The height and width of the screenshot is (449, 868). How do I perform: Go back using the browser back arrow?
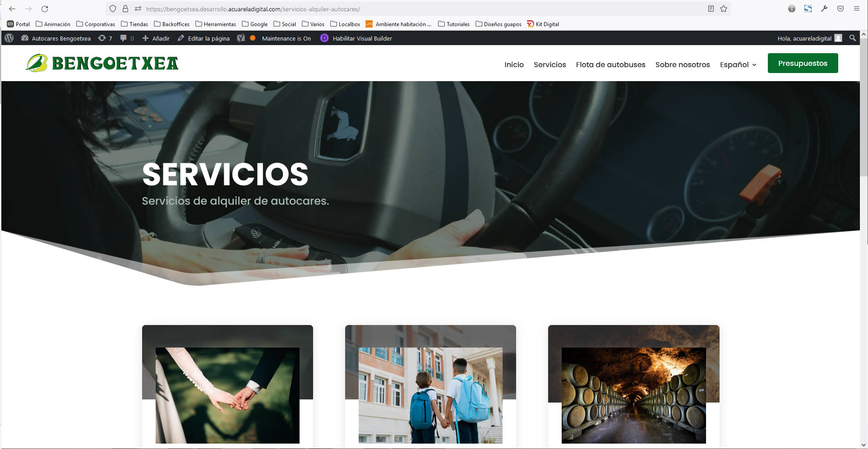click(x=12, y=9)
